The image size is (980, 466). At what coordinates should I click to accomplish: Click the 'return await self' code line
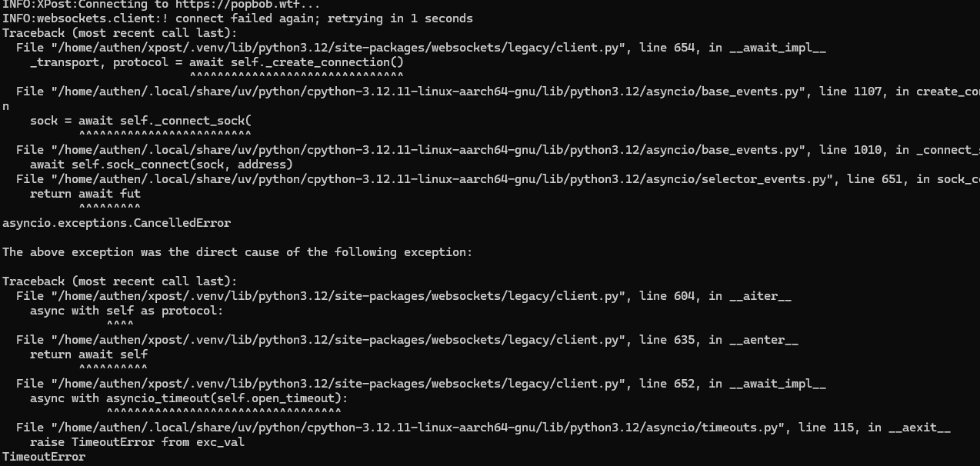[88, 354]
